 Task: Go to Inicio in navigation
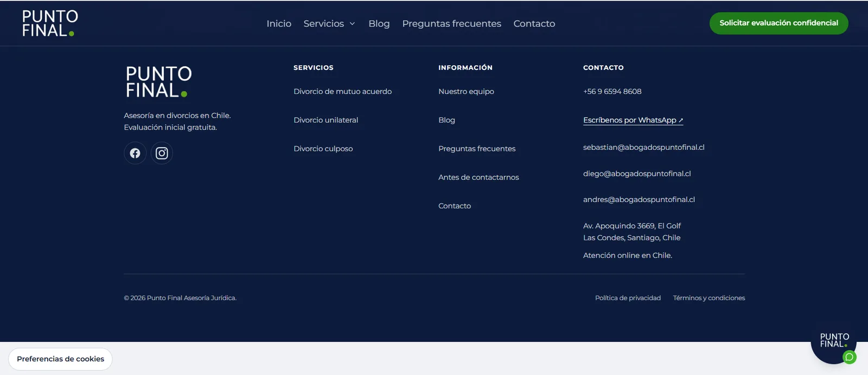[x=279, y=23]
